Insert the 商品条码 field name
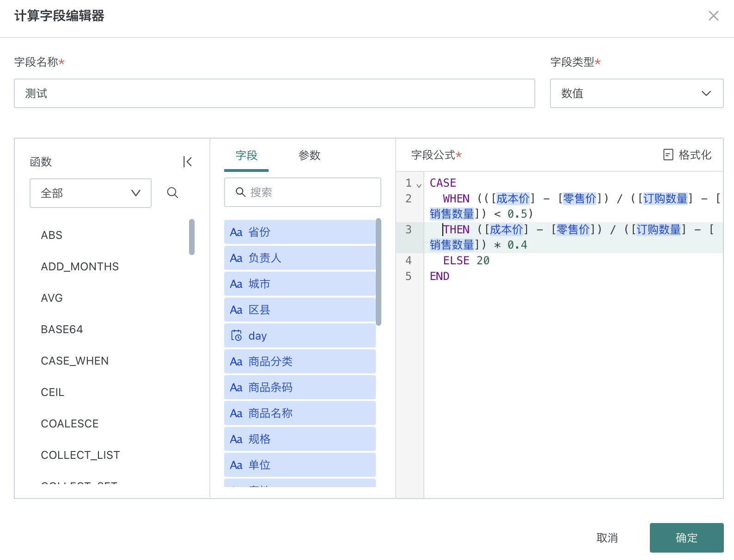The image size is (734, 560). point(270,387)
